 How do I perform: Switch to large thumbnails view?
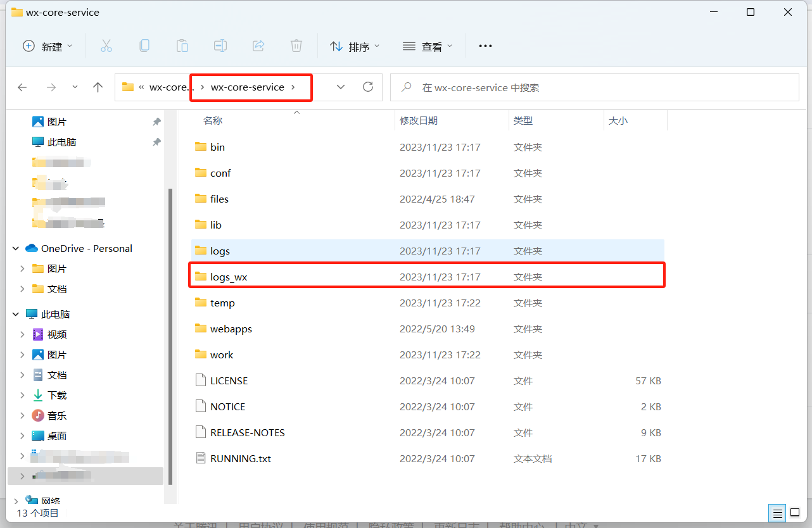(x=795, y=513)
